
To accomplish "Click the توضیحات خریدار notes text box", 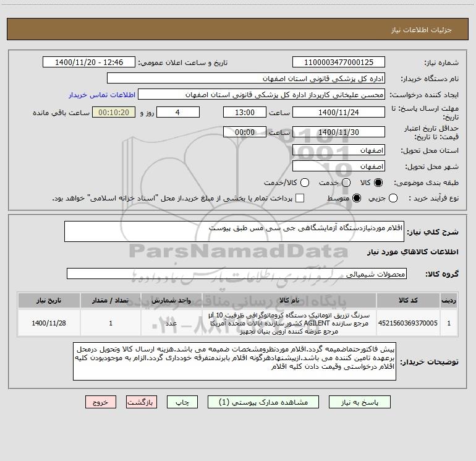I will (x=234, y=361).
